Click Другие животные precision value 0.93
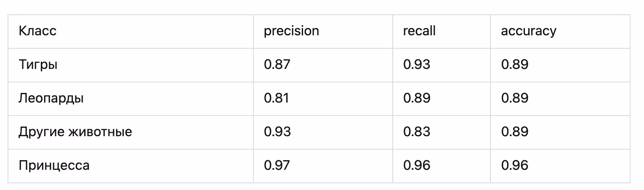 click(x=277, y=132)
